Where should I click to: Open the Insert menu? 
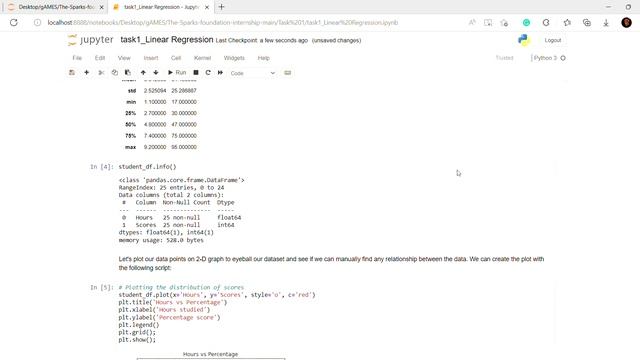pos(151,58)
